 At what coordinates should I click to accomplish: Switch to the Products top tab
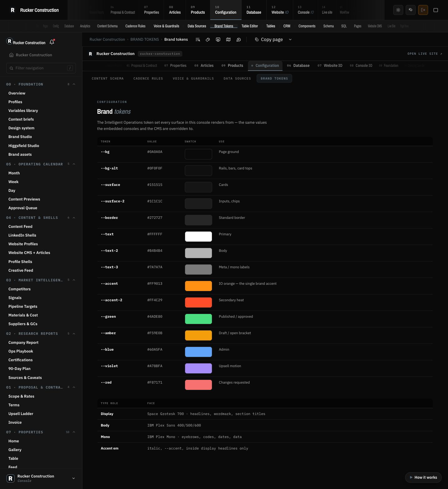pos(198,10)
